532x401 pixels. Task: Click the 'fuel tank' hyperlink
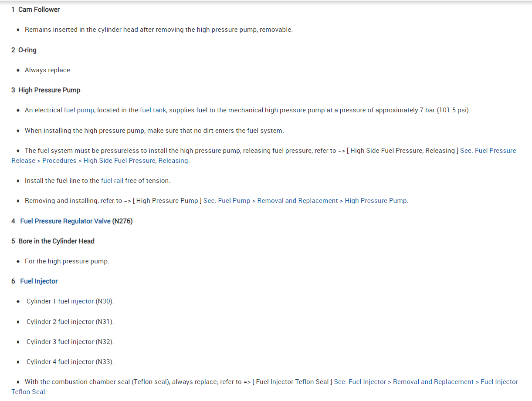(153, 110)
